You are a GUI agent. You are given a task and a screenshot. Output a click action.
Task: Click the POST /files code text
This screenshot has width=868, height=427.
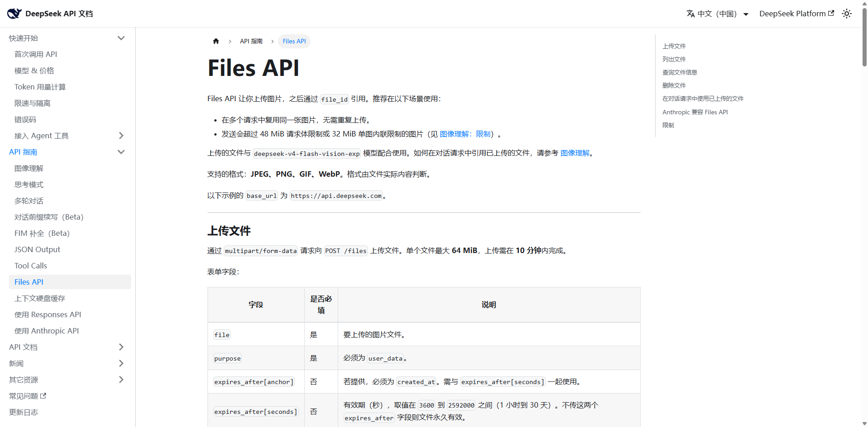pyautogui.click(x=346, y=251)
